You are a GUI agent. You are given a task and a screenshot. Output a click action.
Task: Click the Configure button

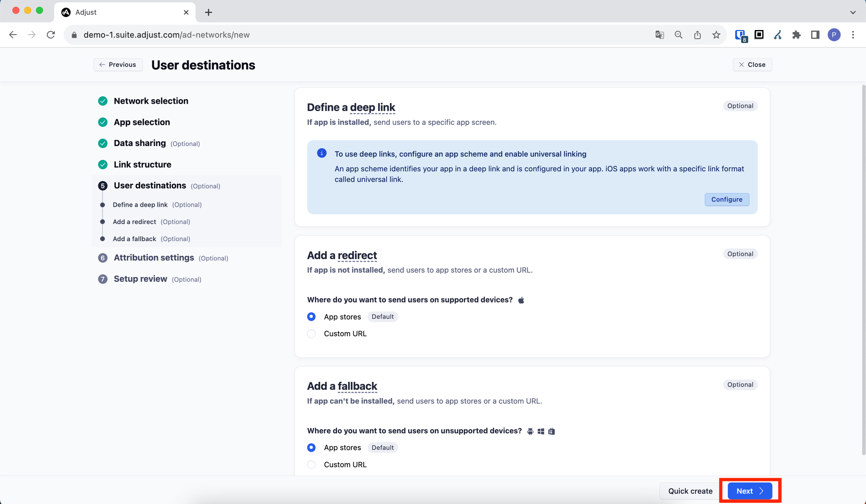click(x=727, y=199)
